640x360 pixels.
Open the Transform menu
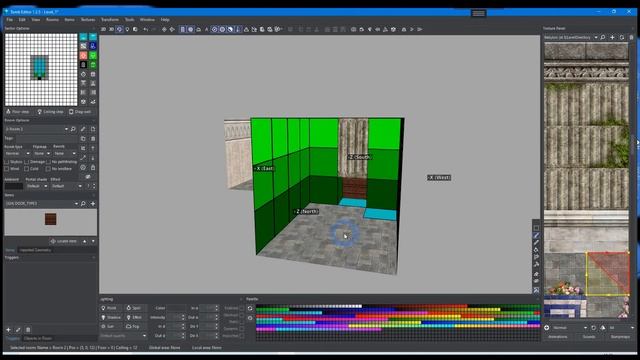pyautogui.click(x=110, y=20)
